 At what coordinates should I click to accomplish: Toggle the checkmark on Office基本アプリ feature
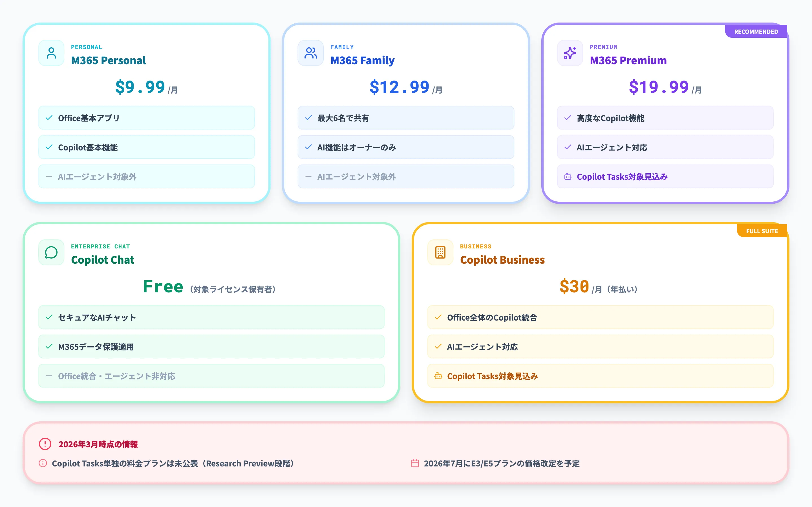click(49, 118)
